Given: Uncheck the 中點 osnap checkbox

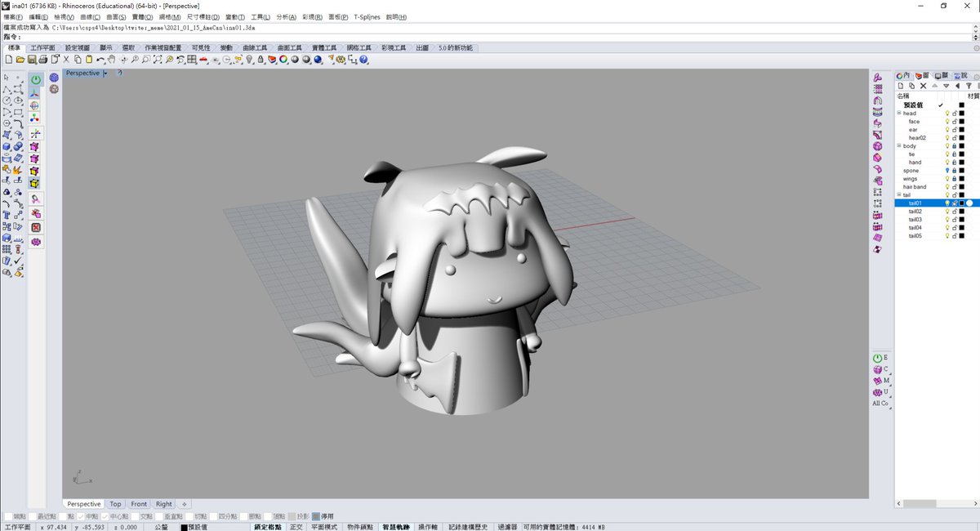Looking at the screenshot, I should [81, 516].
